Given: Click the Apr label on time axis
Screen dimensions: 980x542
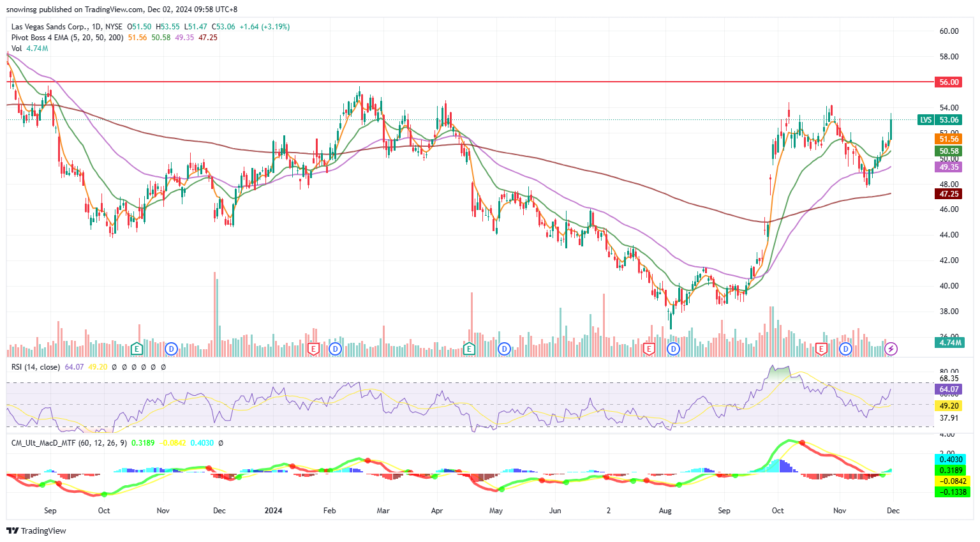Looking at the screenshot, I should [x=437, y=511].
